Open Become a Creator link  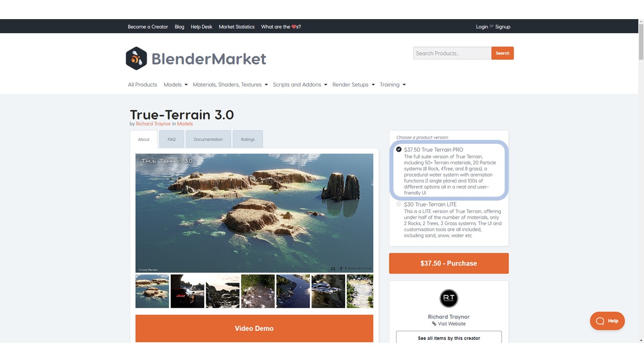[x=148, y=27]
